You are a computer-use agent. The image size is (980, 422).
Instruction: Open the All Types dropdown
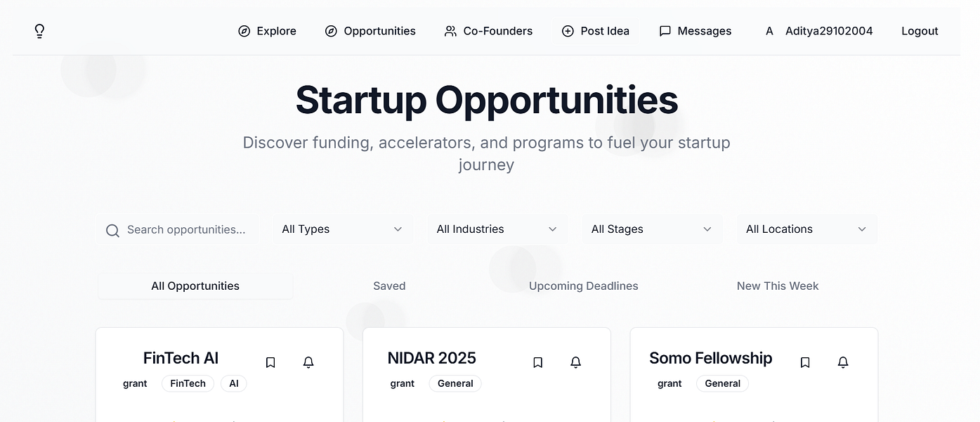(342, 229)
